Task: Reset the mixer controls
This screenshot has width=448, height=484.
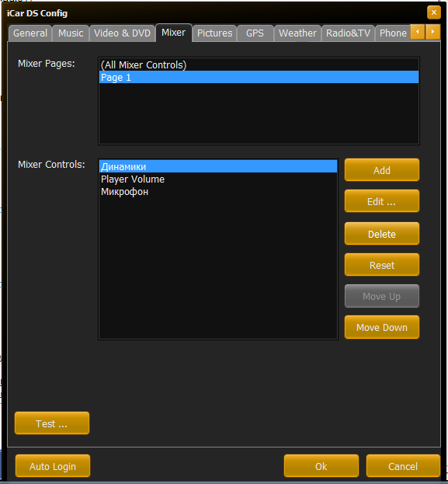Action: (382, 265)
